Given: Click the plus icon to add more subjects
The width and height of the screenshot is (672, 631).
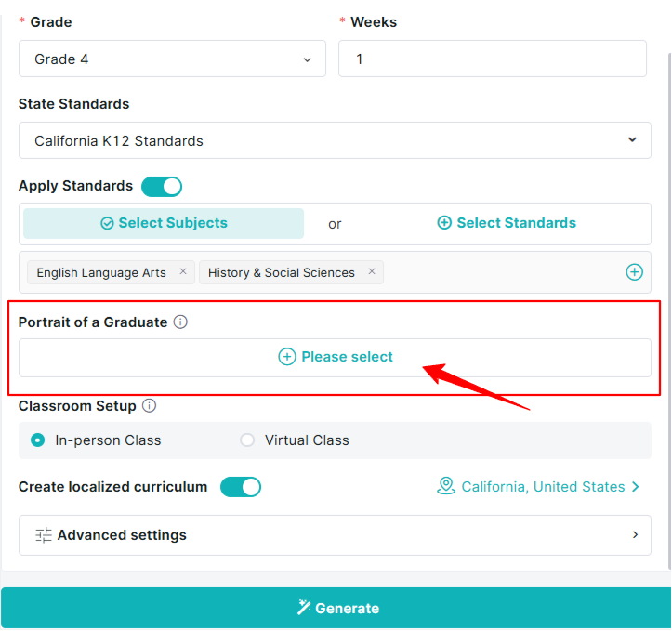Looking at the screenshot, I should (x=634, y=272).
